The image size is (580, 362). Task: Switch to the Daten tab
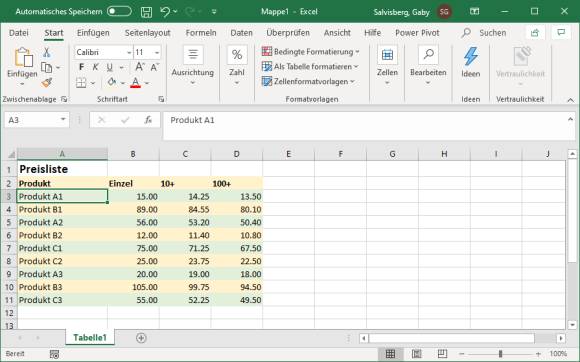click(242, 33)
